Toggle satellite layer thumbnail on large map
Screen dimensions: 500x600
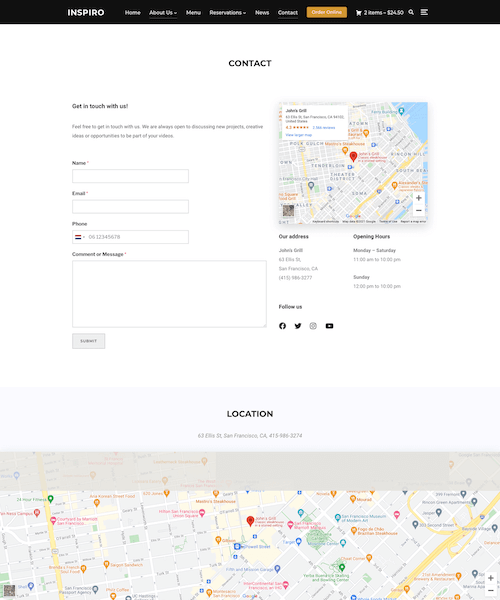pos(9,590)
